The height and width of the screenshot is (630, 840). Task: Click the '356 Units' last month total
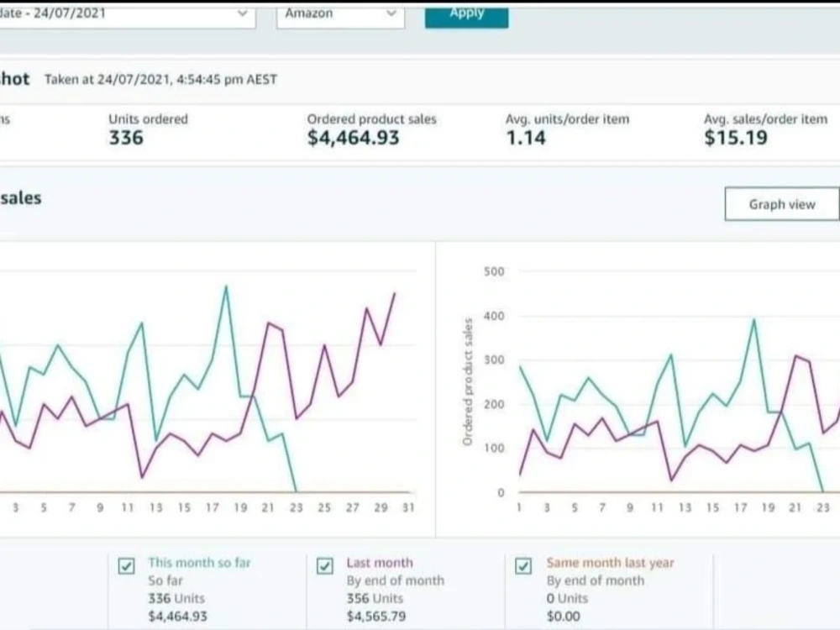[x=375, y=598]
